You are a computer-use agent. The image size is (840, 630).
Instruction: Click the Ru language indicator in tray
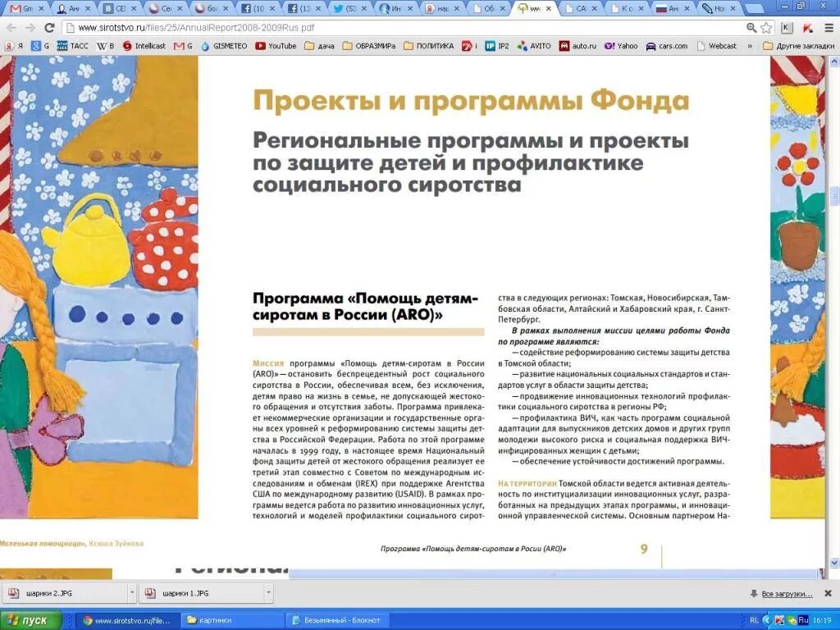pyautogui.click(x=803, y=620)
